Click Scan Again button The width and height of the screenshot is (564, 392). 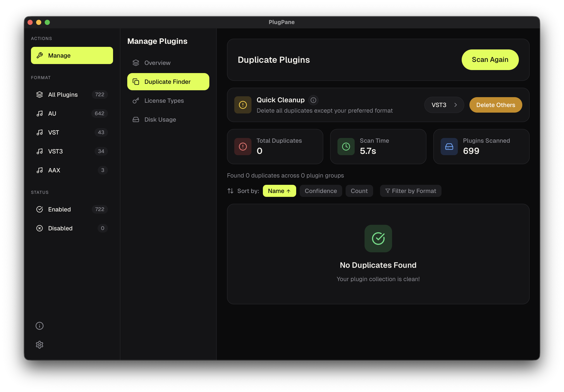click(x=490, y=60)
